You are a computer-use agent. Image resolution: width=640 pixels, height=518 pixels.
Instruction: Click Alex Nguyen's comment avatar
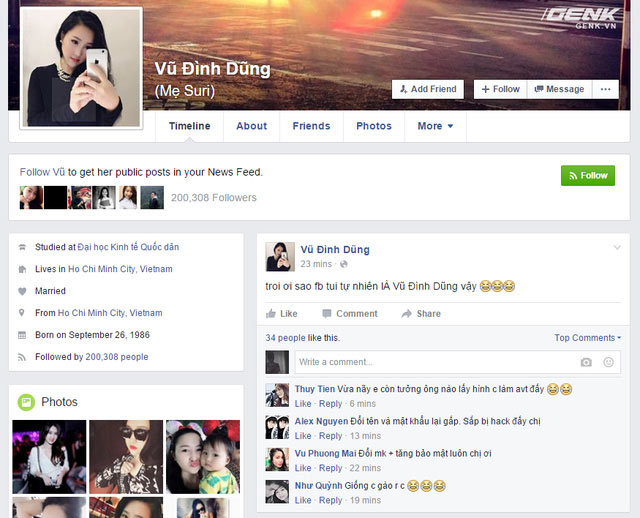pyautogui.click(x=277, y=427)
